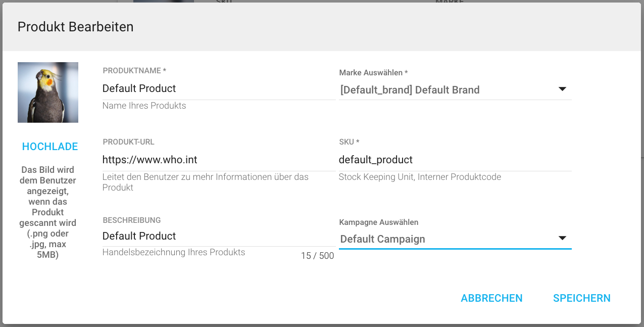Click the image upload hint text

pyautogui.click(x=48, y=212)
